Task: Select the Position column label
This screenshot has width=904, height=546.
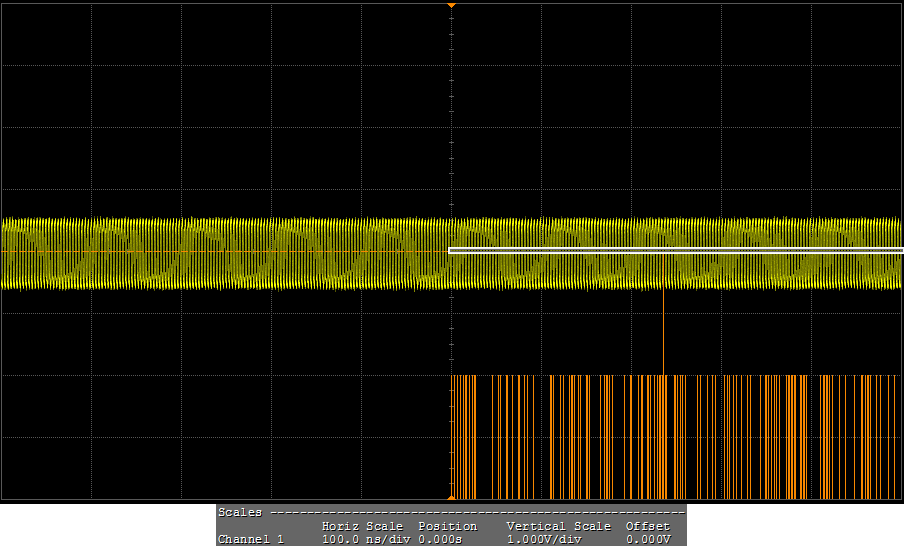Action: 447,526
